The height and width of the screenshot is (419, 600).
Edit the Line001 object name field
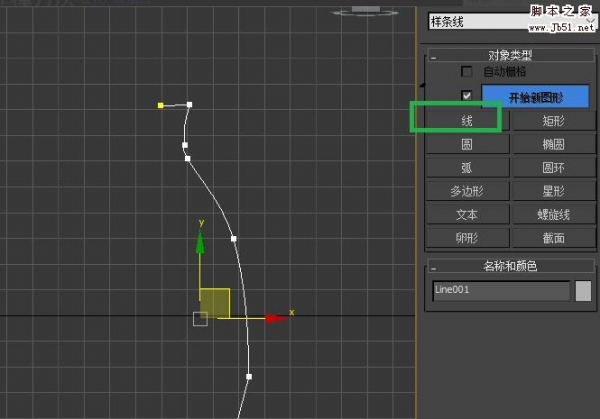(x=501, y=290)
